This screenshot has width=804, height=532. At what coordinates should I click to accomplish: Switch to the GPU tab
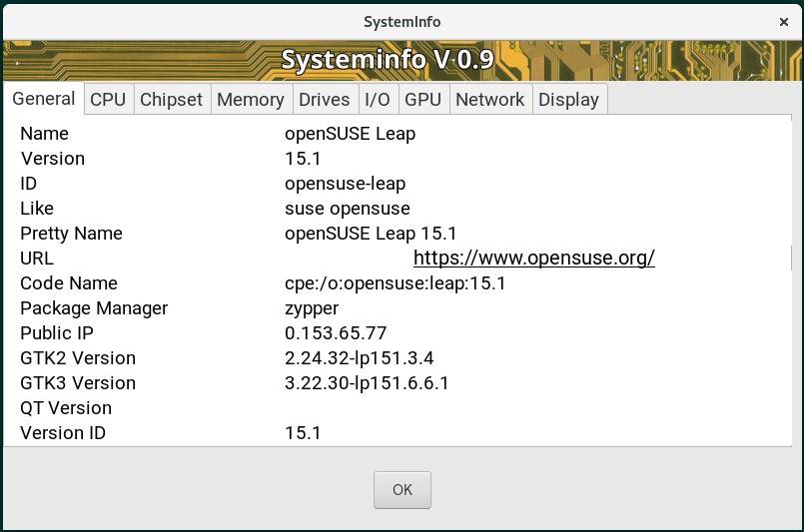[422, 99]
